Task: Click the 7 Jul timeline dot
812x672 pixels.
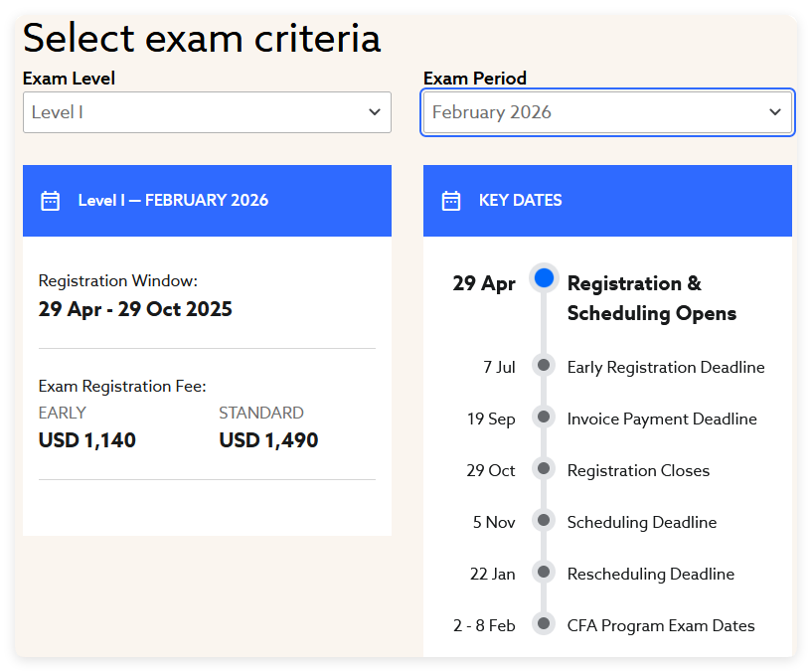Action: [544, 365]
